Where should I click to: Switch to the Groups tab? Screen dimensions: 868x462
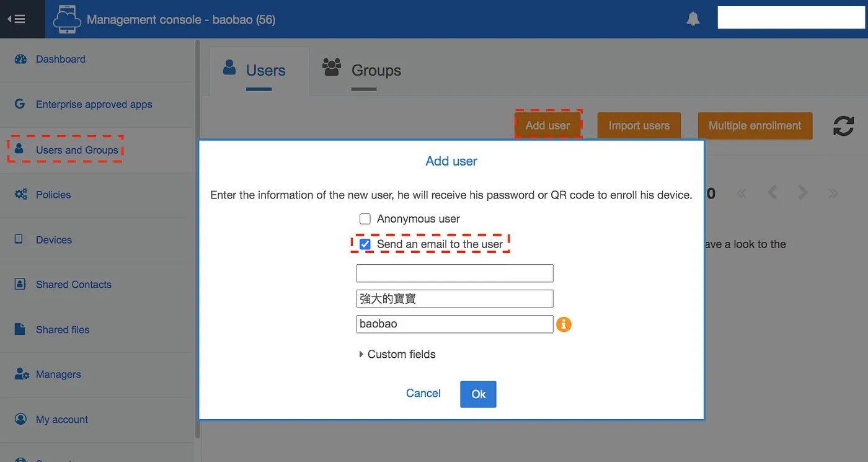pyautogui.click(x=362, y=71)
